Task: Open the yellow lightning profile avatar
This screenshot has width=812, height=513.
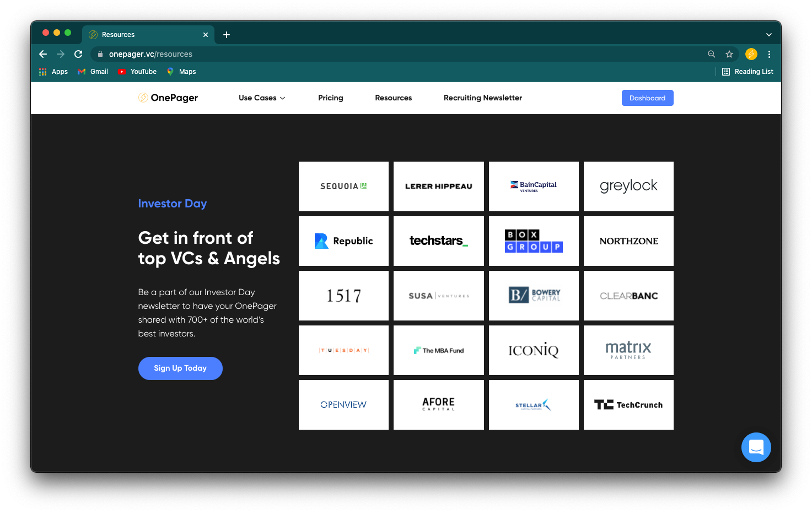Action: click(x=751, y=54)
